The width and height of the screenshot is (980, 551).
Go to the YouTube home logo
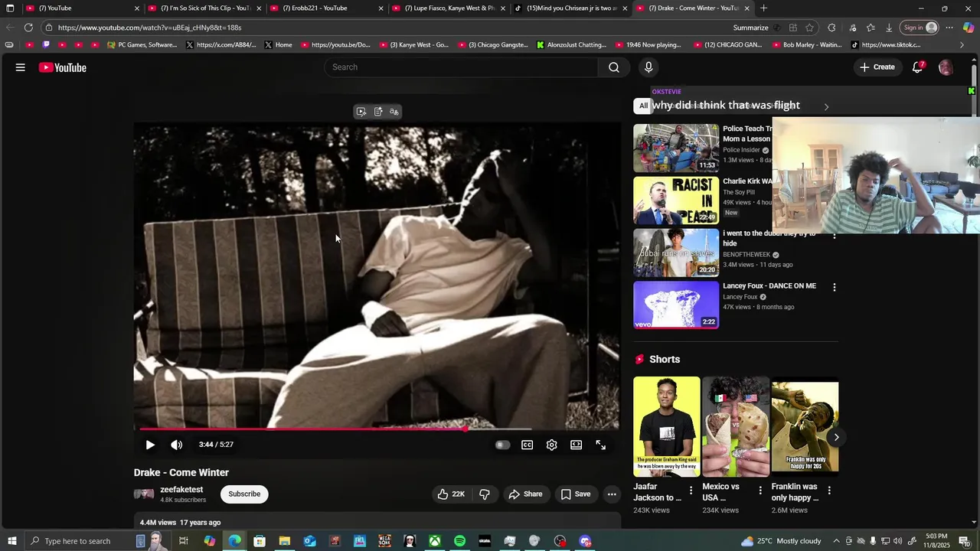(63, 67)
